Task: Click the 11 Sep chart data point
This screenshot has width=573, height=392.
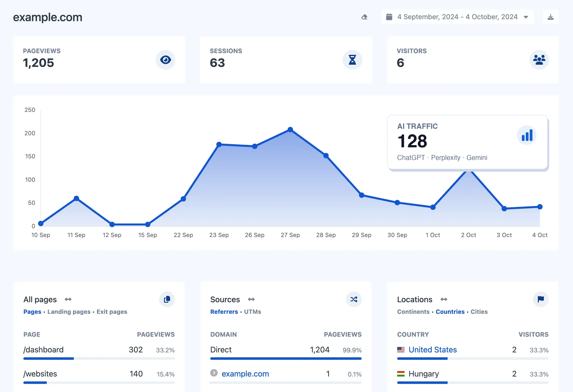Action: (x=76, y=198)
